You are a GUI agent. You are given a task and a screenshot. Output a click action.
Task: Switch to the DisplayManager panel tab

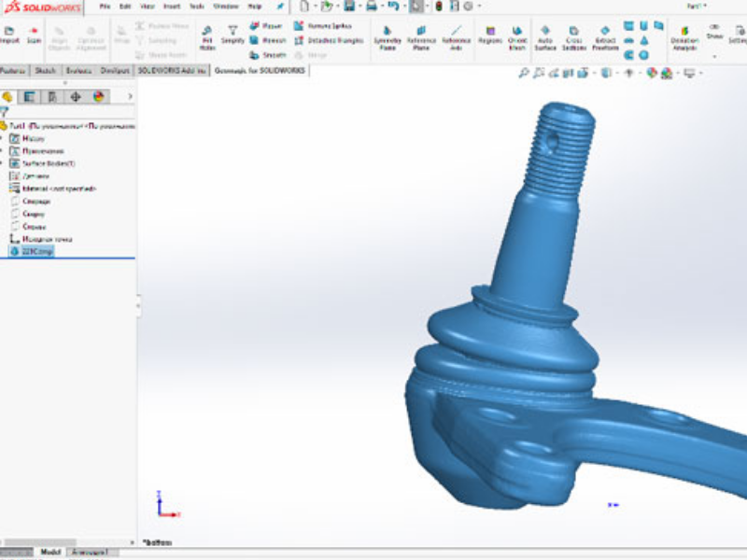point(98,96)
